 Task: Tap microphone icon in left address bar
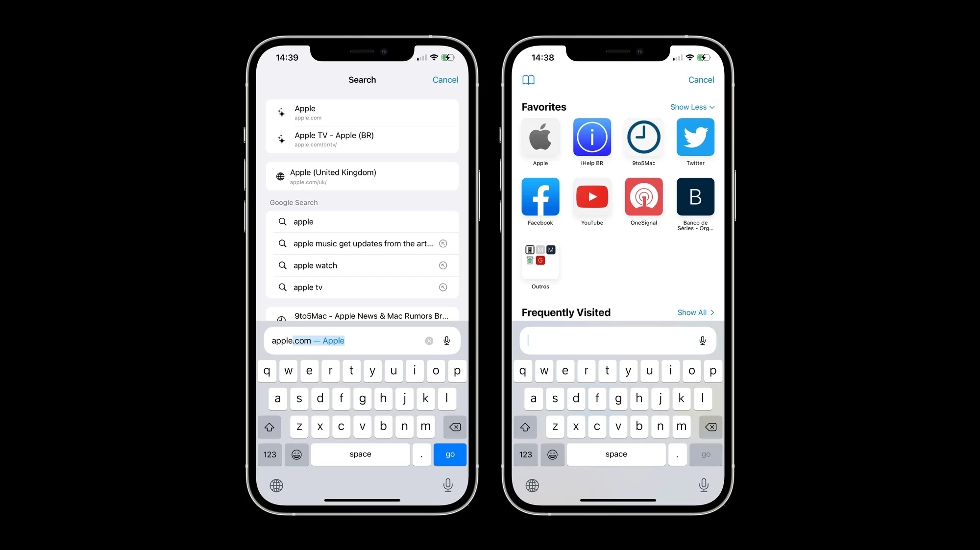(x=447, y=340)
